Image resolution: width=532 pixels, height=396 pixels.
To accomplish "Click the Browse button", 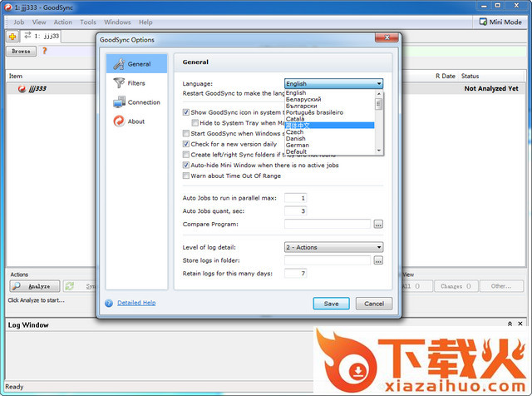I will pos(21,52).
